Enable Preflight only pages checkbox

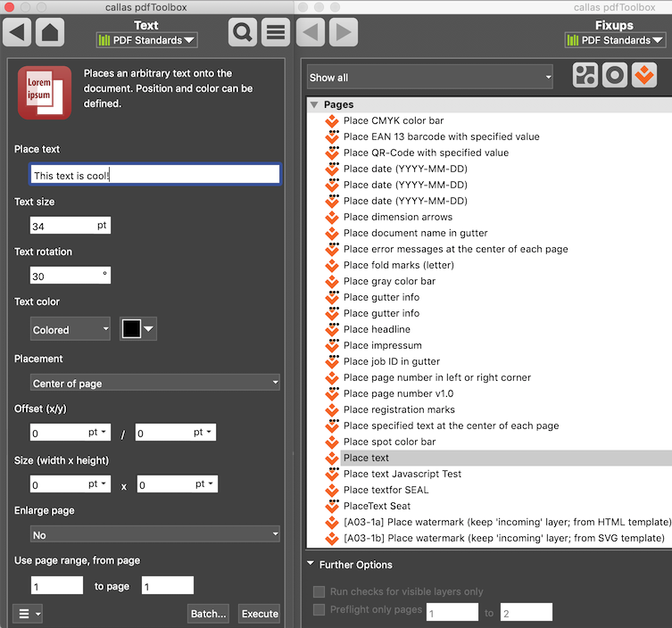(x=319, y=609)
